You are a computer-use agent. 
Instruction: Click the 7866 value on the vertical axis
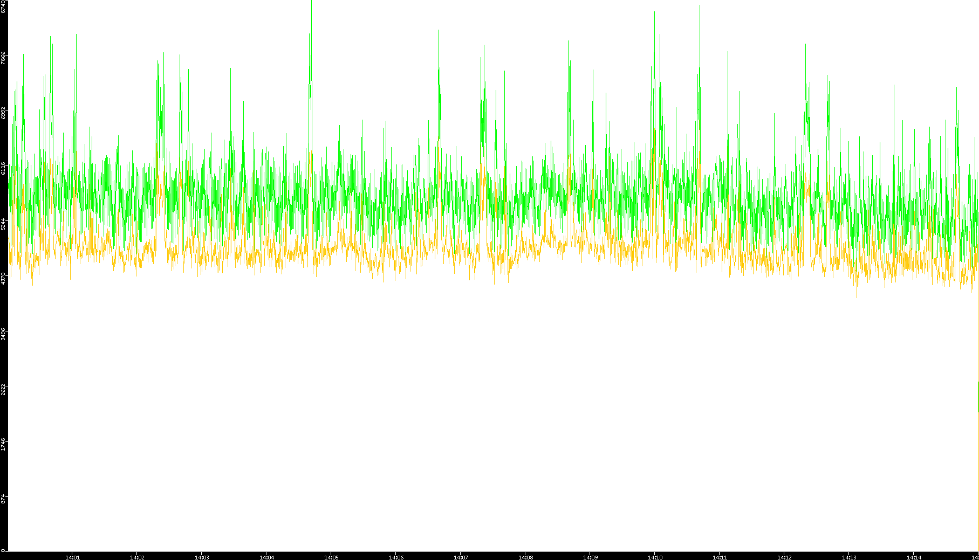4,58
